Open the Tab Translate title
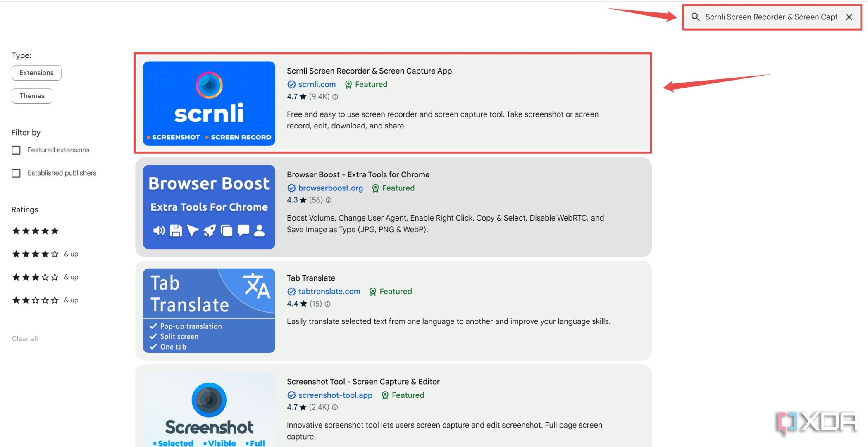Viewport: 868px width, 447px height. (311, 278)
